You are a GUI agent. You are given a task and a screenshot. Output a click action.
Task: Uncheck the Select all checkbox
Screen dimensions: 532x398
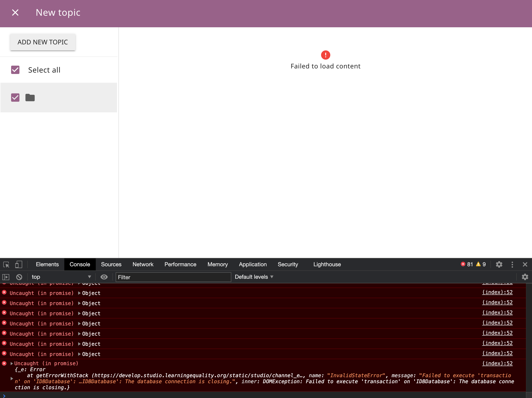coord(15,70)
